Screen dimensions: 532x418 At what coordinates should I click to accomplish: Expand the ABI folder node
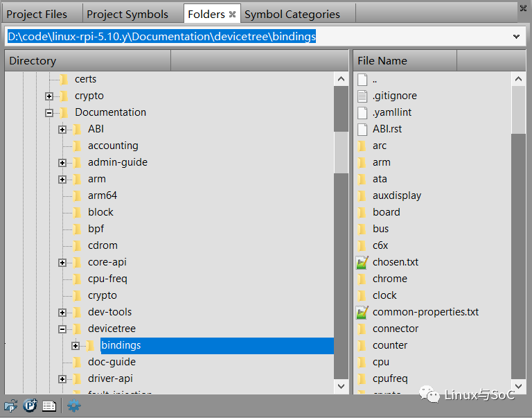62,130
